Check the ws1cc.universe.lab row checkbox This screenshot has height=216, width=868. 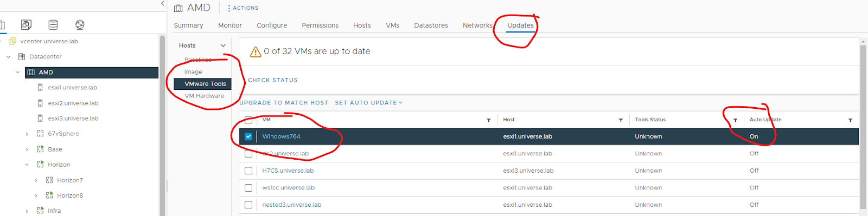pos(248,188)
